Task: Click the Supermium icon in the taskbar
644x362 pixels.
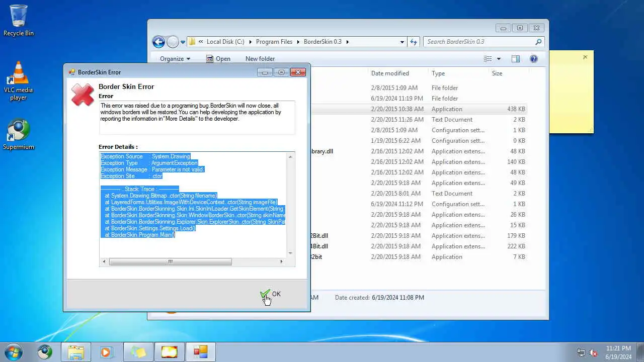Action: coord(45,352)
